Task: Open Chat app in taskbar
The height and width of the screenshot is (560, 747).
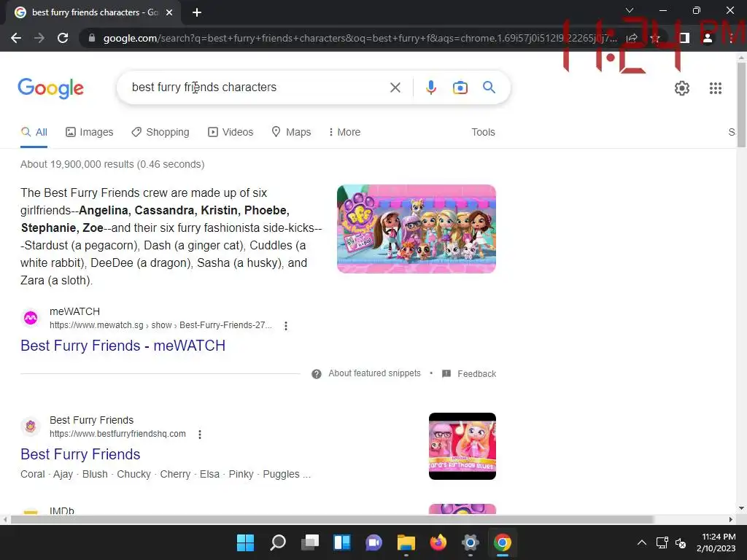Action: (x=374, y=542)
